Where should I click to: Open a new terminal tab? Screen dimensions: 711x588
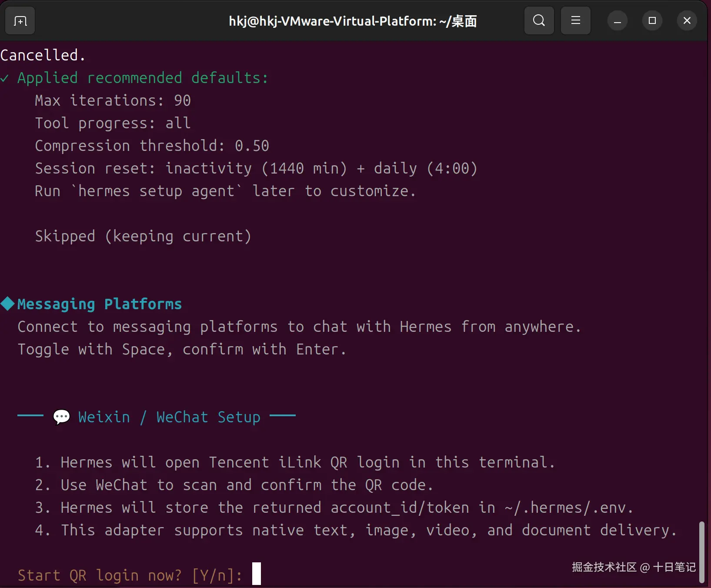(20, 20)
